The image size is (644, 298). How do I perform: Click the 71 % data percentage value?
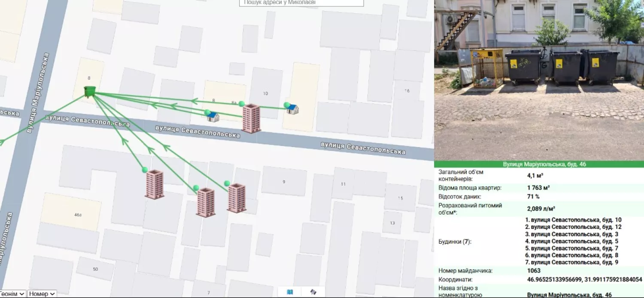533,197
